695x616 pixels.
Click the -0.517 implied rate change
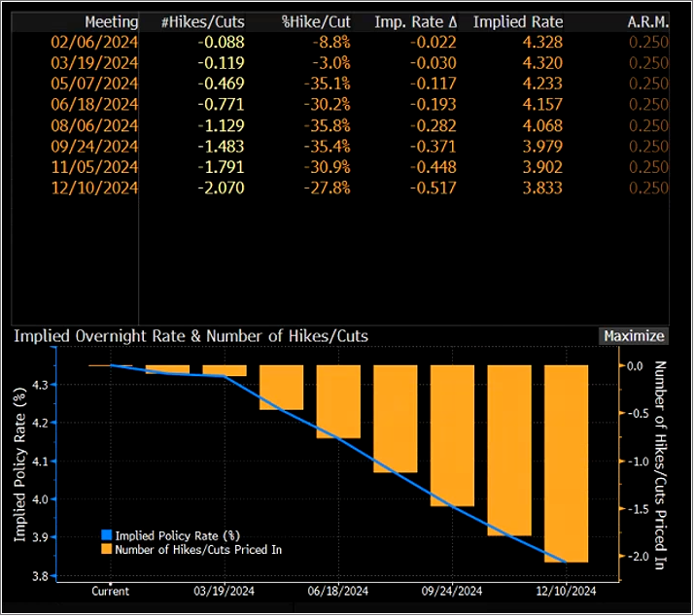point(434,188)
